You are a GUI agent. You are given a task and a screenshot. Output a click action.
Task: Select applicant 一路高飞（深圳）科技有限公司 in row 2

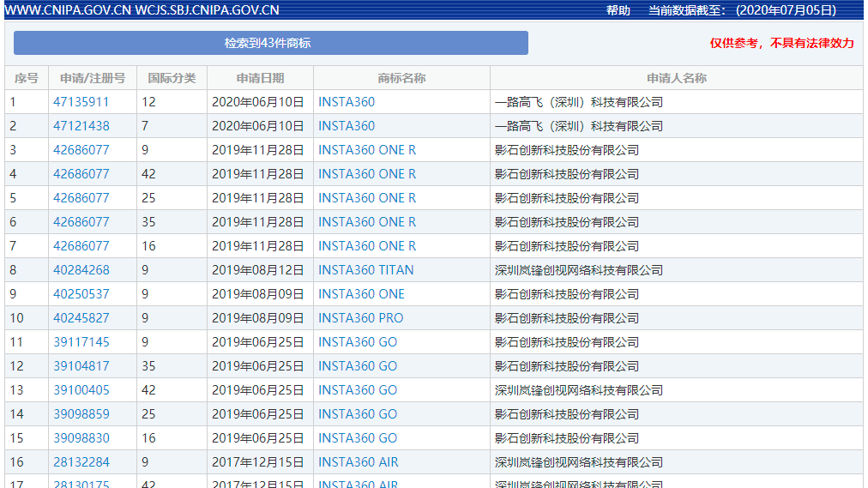(x=578, y=125)
